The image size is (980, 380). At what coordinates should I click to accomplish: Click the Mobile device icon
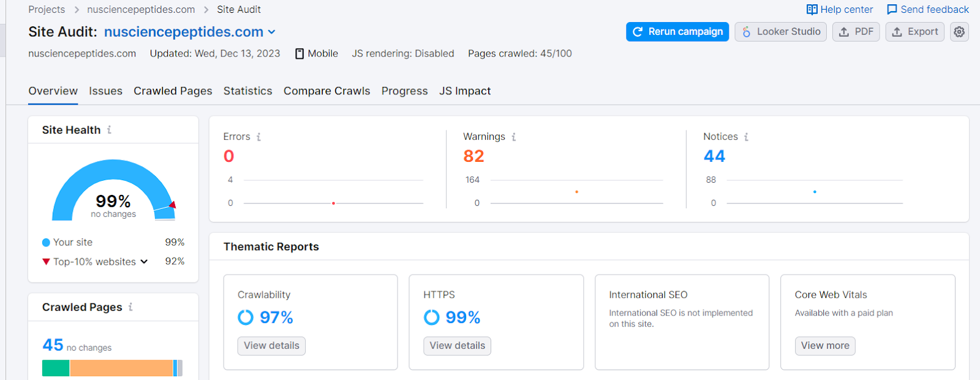300,54
